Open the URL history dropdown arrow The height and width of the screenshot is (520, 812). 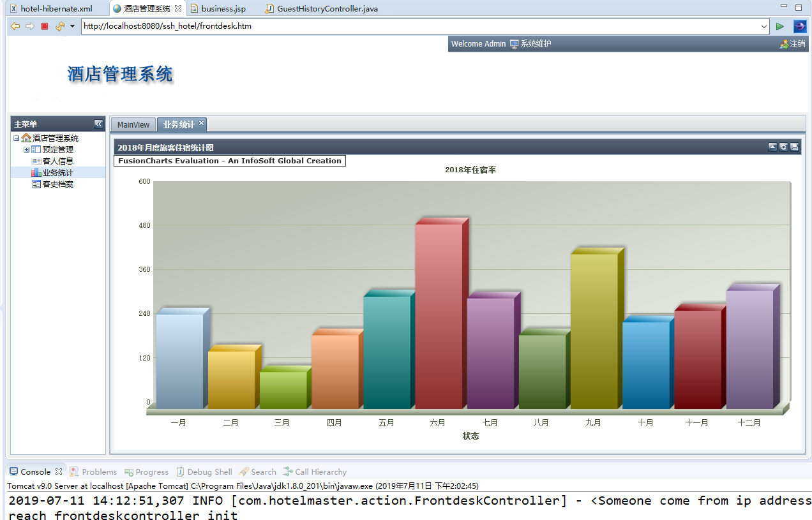(x=764, y=27)
